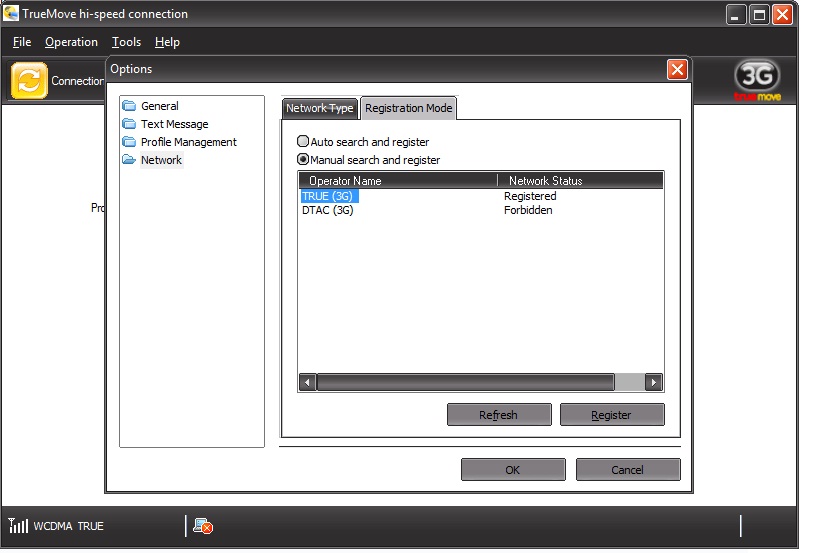Open the Help menu
This screenshot has height=553, width=819.
tap(167, 42)
